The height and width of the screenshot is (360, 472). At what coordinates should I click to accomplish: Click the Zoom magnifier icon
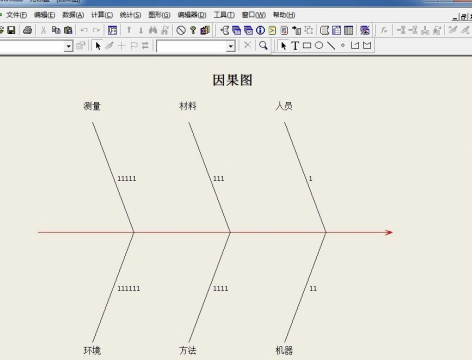(x=263, y=46)
